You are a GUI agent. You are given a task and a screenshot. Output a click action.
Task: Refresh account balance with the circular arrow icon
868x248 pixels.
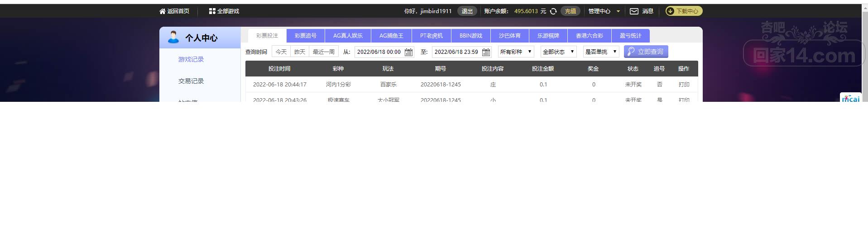pyautogui.click(x=553, y=11)
